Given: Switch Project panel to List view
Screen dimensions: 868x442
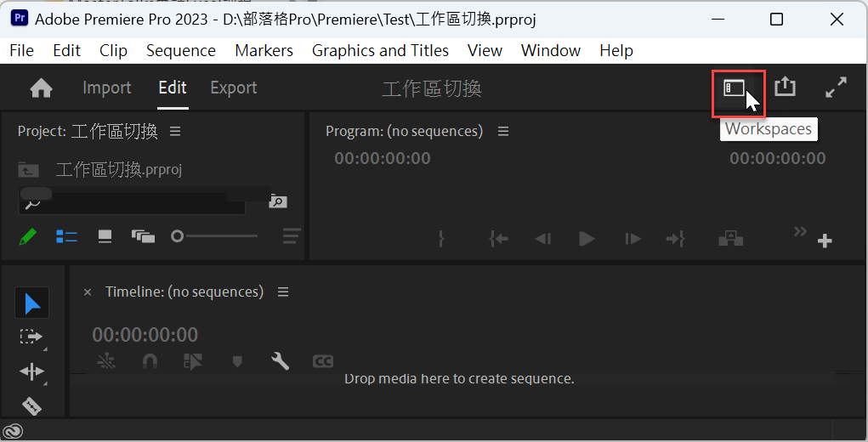Looking at the screenshot, I should click(x=66, y=237).
